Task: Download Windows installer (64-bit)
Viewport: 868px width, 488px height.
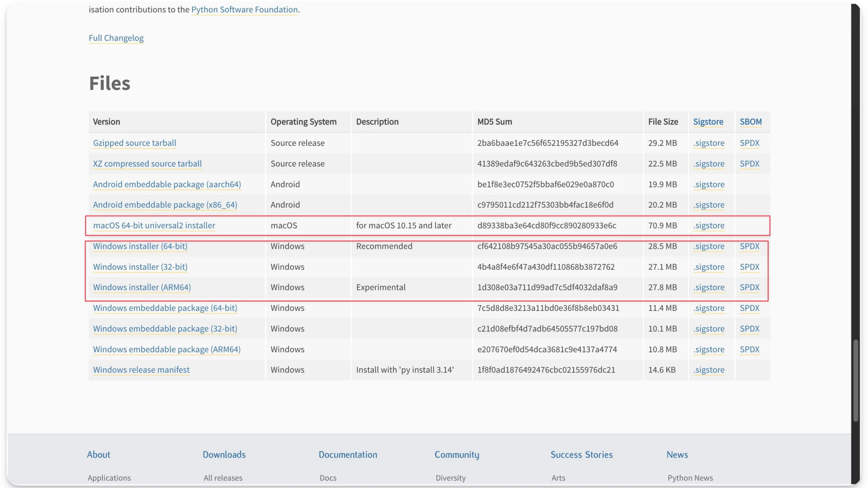Action: click(140, 246)
